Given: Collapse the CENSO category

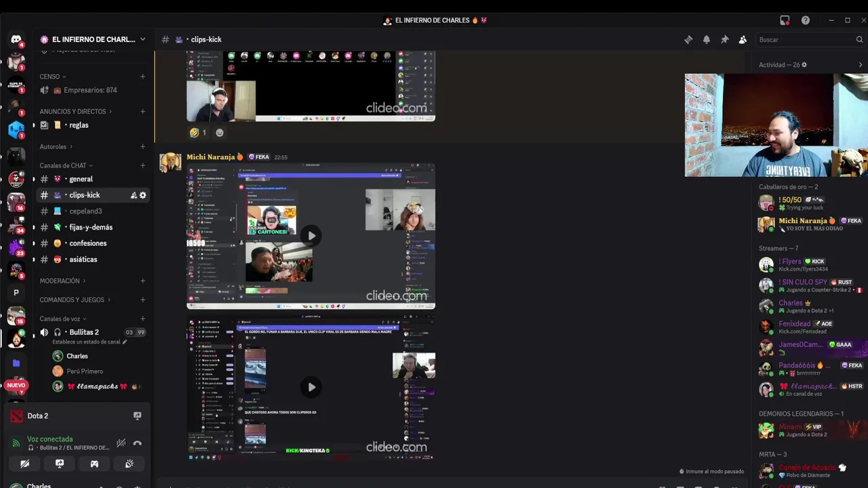Looking at the screenshot, I should tap(53, 77).
